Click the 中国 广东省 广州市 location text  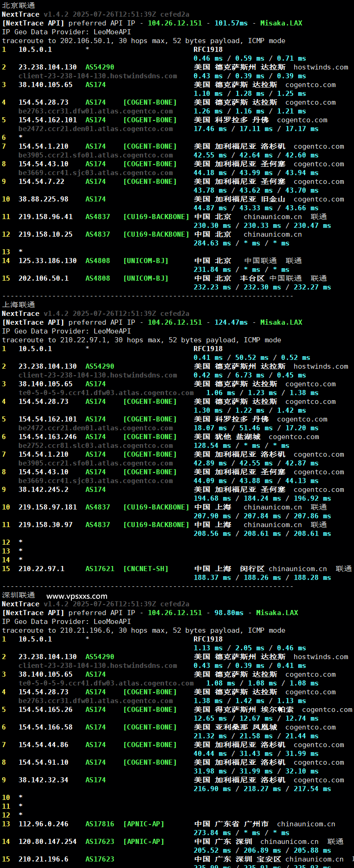click(x=231, y=824)
